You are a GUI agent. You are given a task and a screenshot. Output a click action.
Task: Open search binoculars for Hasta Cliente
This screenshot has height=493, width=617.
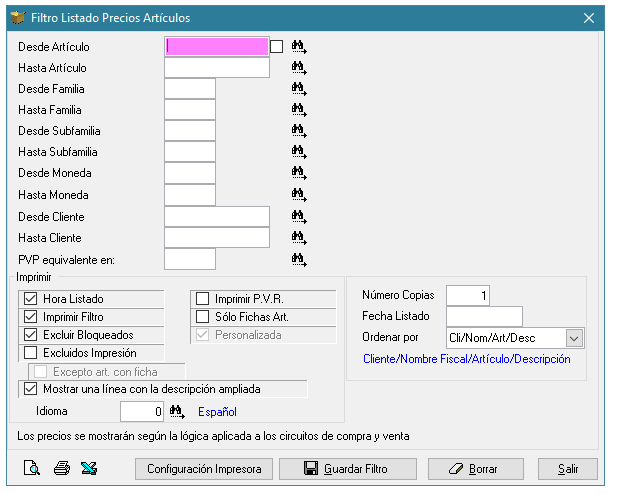tap(298, 238)
